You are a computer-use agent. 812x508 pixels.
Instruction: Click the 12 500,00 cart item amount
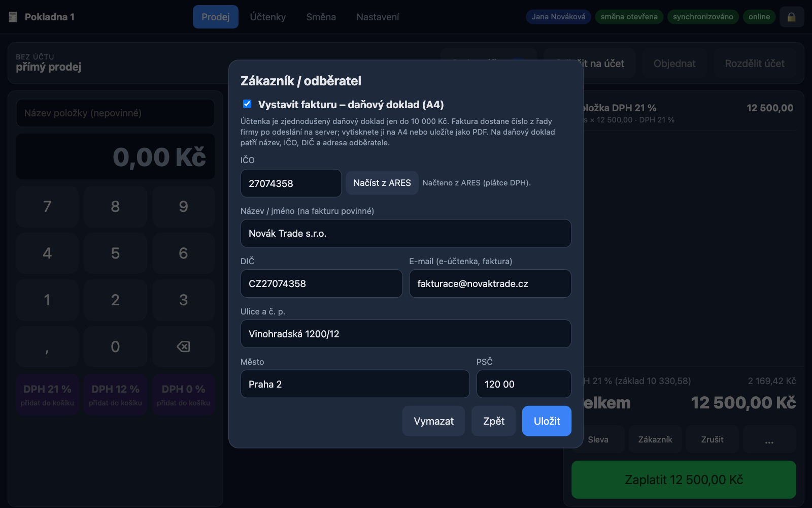click(770, 108)
